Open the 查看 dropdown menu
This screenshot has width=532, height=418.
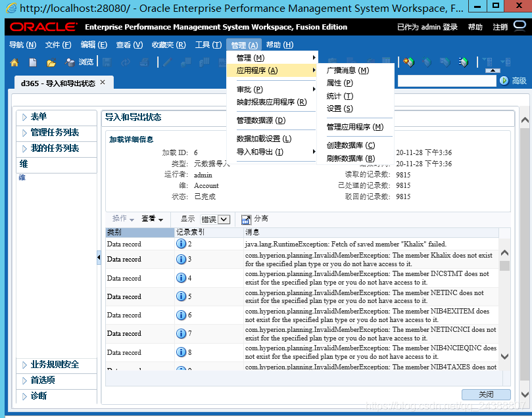[153, 219]
